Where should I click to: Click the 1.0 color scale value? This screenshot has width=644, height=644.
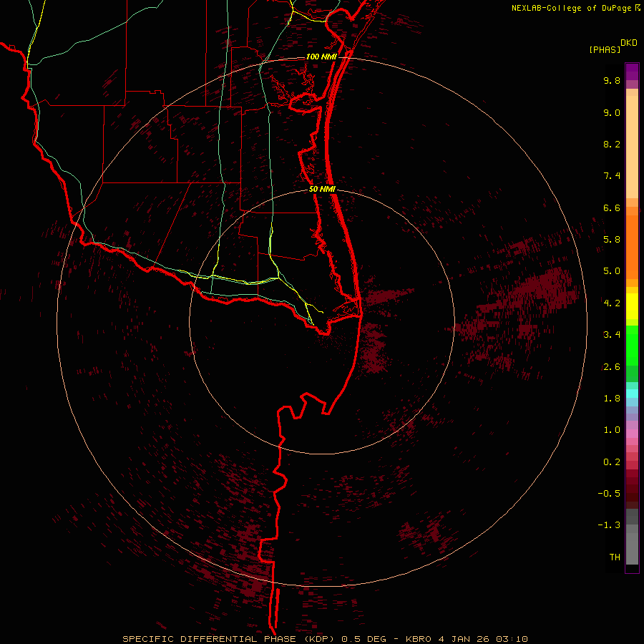[612, 430]
